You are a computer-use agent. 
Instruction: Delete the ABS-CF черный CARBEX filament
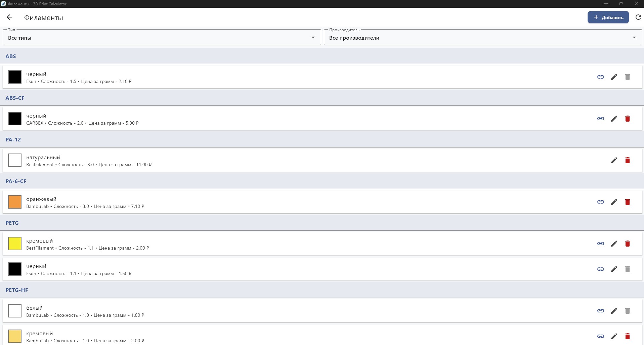point(627,119)
